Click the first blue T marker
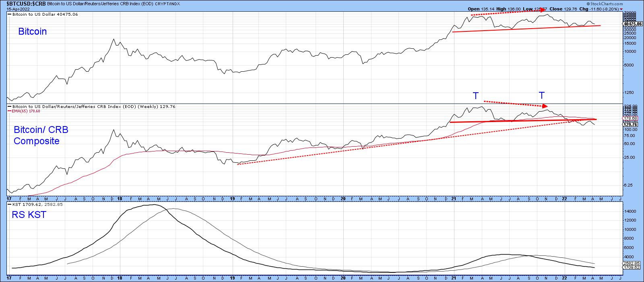644x282 pixels. [476, 96]
